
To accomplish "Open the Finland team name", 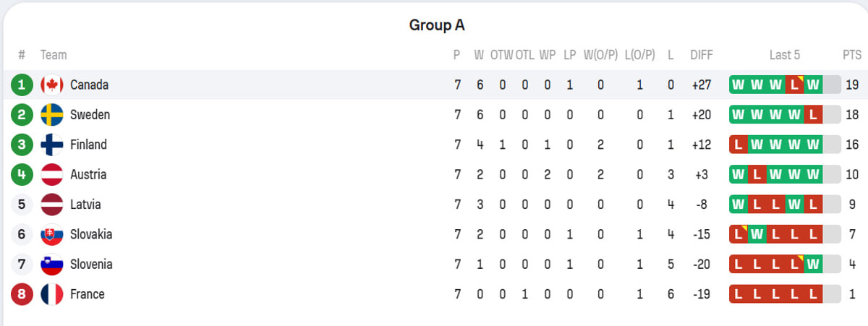I will [x=88, y=145].
